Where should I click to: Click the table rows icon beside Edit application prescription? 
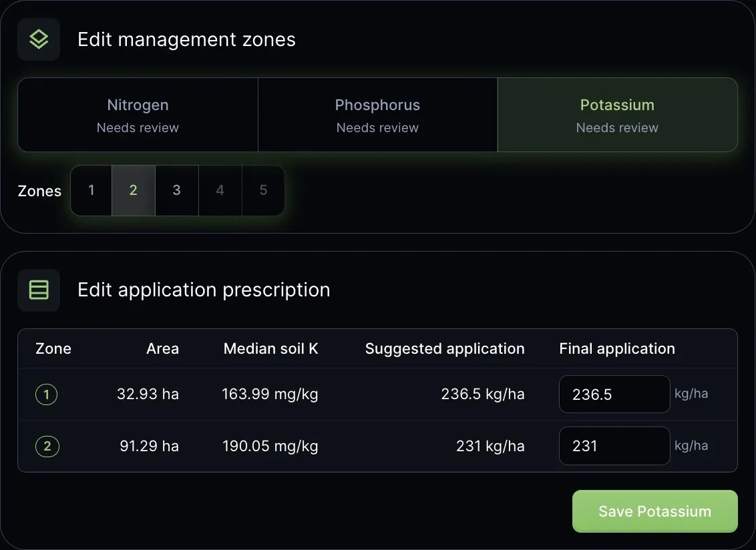point(39,290)
